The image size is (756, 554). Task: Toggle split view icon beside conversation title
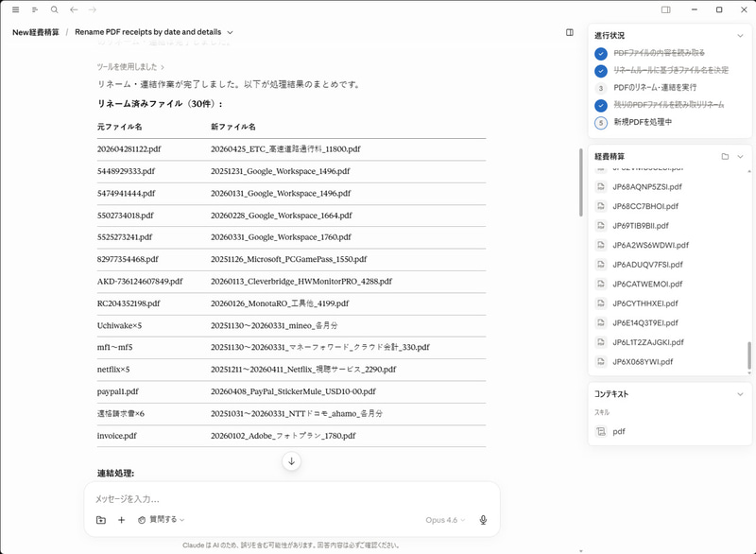click(x=570, y=32)
